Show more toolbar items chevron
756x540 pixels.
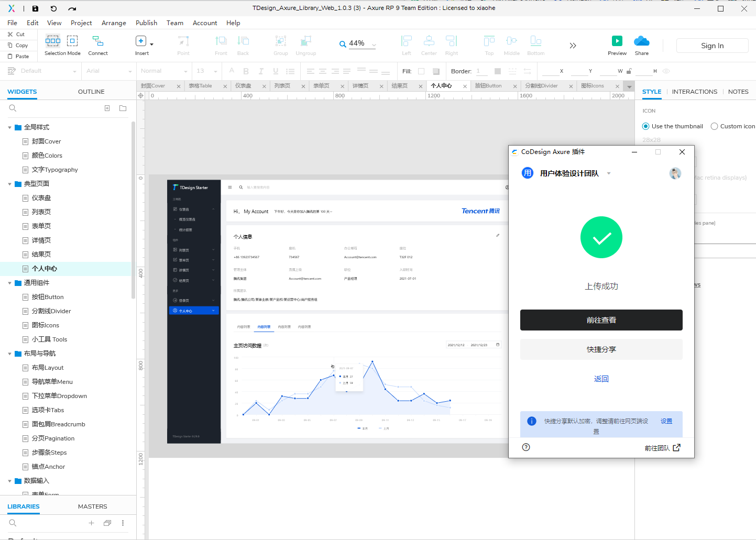coord(573,46)
